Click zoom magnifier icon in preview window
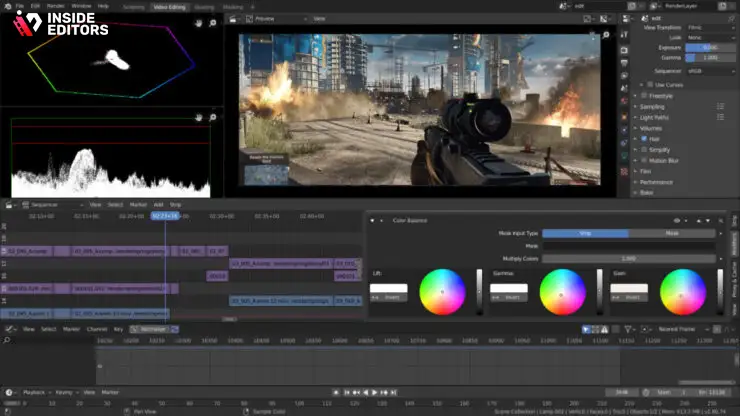The width and height of the screenshot is (740, 416). (x=606, y=34)
